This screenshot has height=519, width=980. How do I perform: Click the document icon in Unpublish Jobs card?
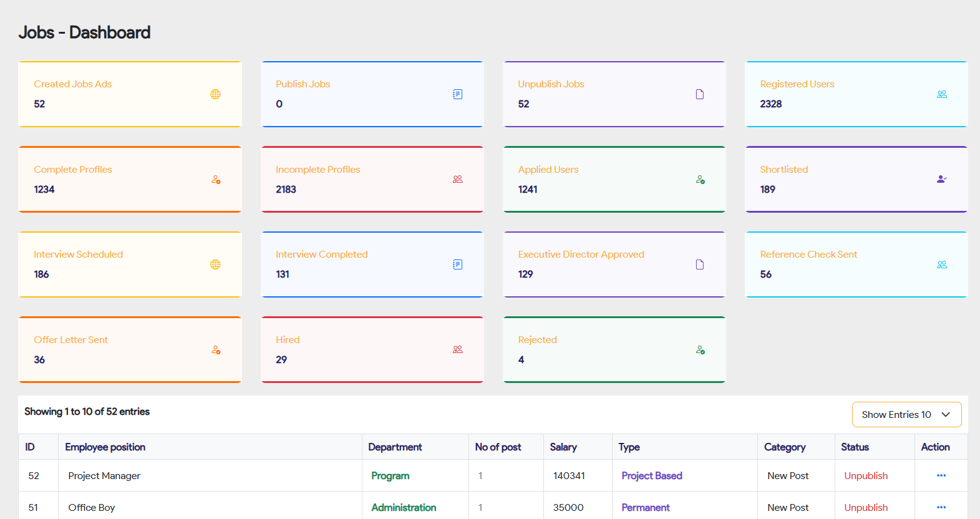pos(699,94)
